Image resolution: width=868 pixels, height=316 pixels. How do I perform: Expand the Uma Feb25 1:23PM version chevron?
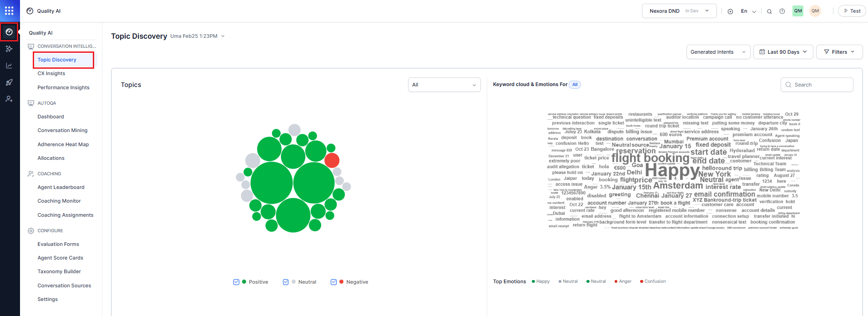point(223,36)
